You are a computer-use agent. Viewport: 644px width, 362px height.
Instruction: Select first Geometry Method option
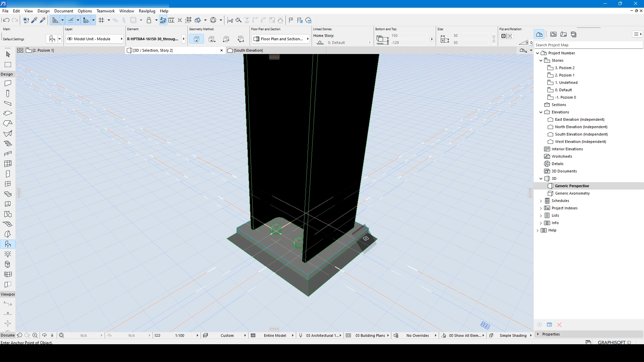pos(197,39)
